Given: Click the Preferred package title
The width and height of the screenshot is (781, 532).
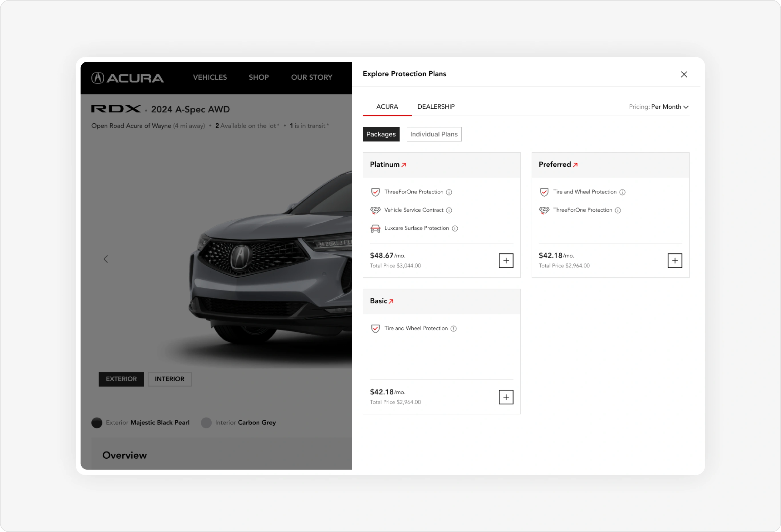Looking at the screenshot, I should coord(555,165).
